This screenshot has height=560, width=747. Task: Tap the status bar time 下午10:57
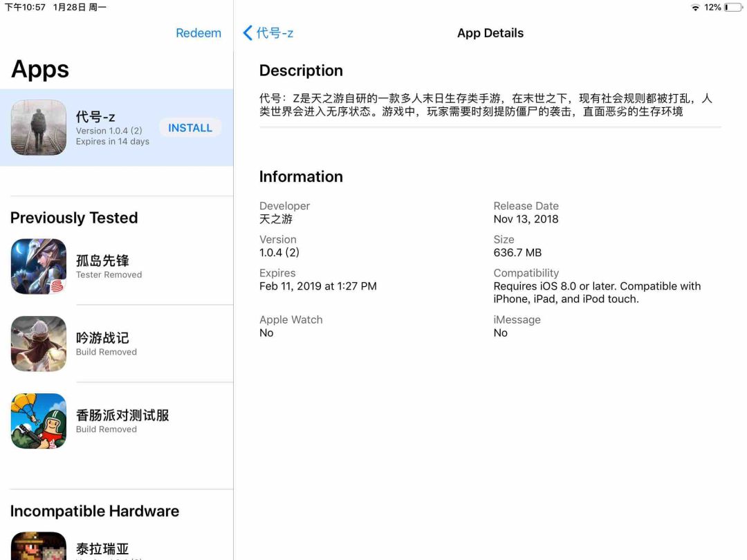25,8
